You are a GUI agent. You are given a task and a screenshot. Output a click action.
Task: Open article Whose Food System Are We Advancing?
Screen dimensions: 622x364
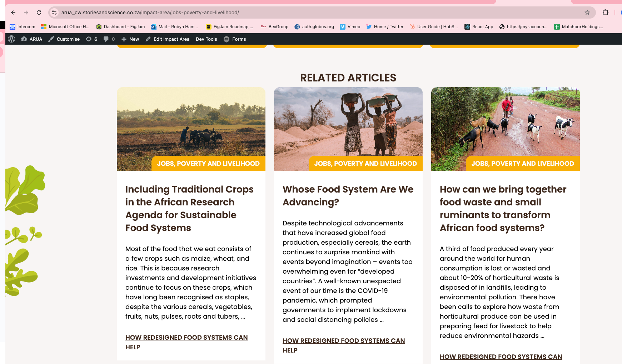pos(348,195)
